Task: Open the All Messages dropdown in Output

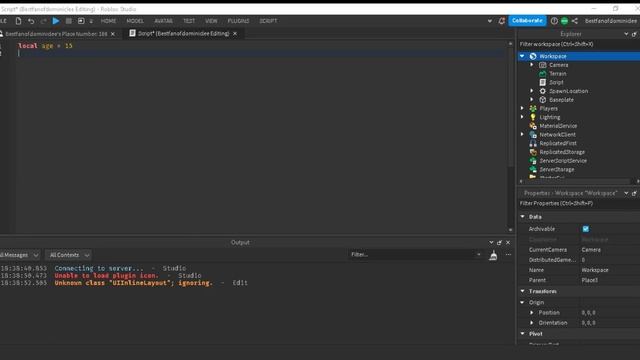Action: (x=19, y=255)
